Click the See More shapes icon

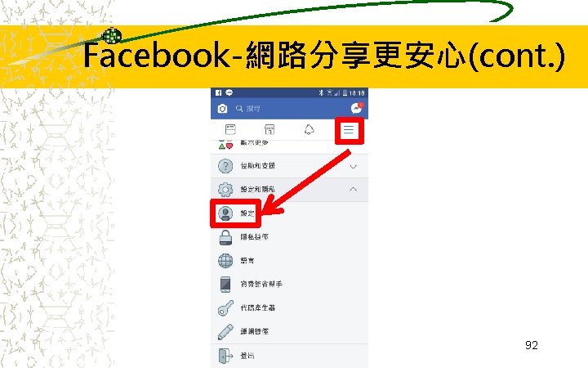point(225,145)
